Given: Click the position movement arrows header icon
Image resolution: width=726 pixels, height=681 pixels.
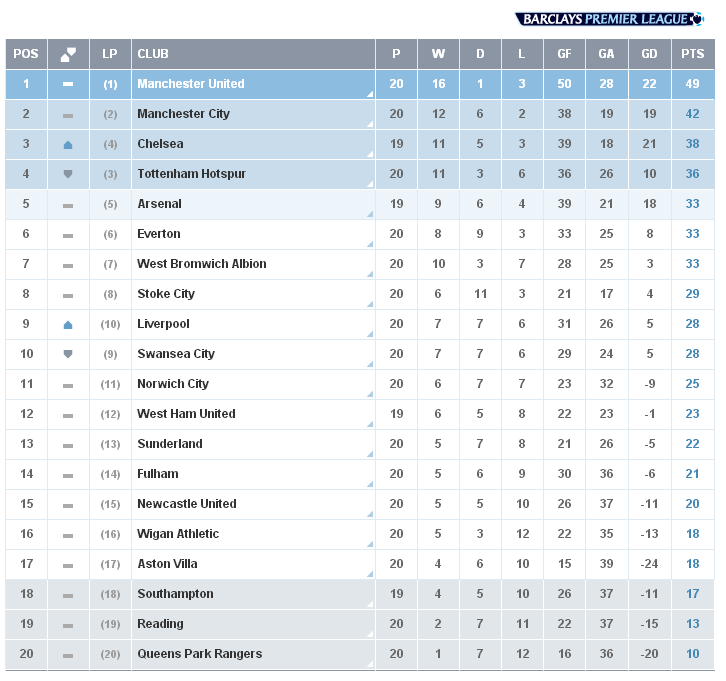Looking at the screenshot, I should [x=68, y=54].
